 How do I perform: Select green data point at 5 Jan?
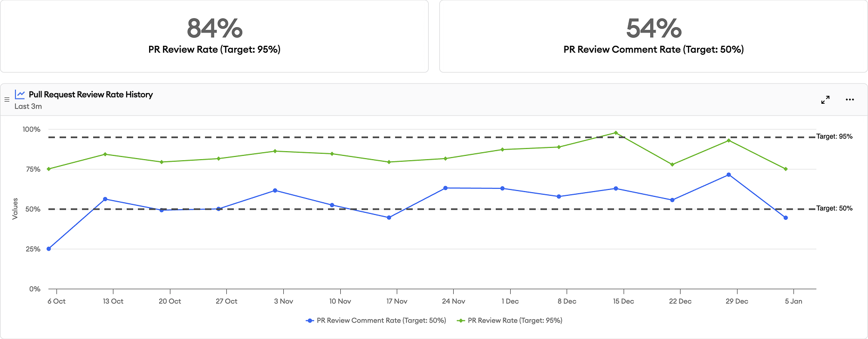tap(785, 169)
